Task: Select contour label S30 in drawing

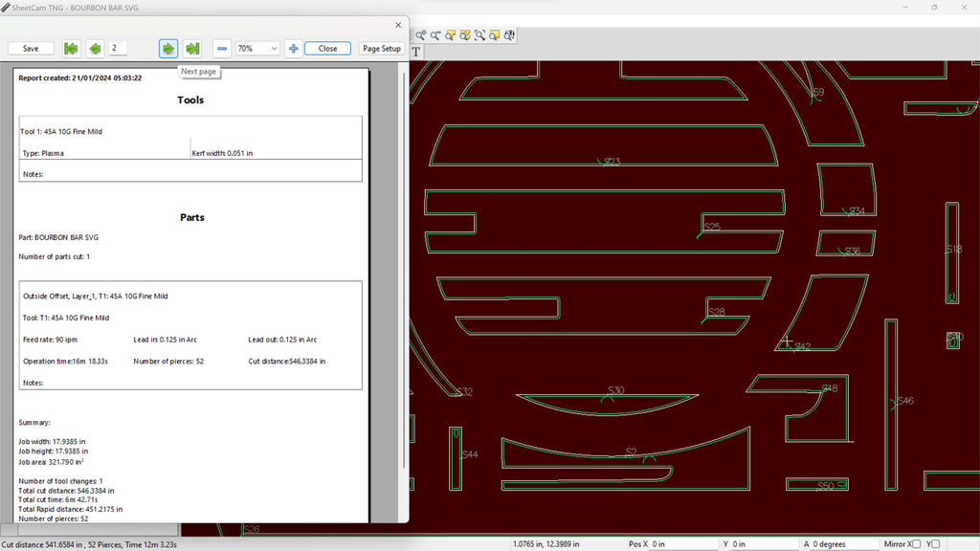Action: (x=616, y=390)
